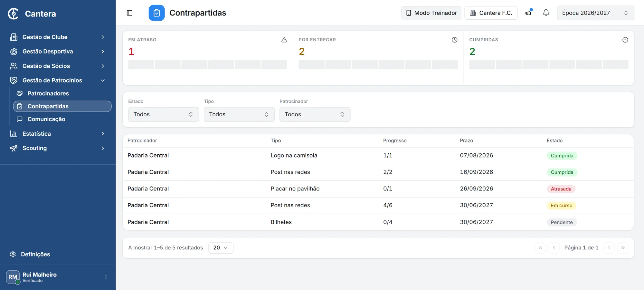Screen dimensions: 644x290
Task: Expand the Estatística menu
Action: pyautogui.click(x=58, y=134)
